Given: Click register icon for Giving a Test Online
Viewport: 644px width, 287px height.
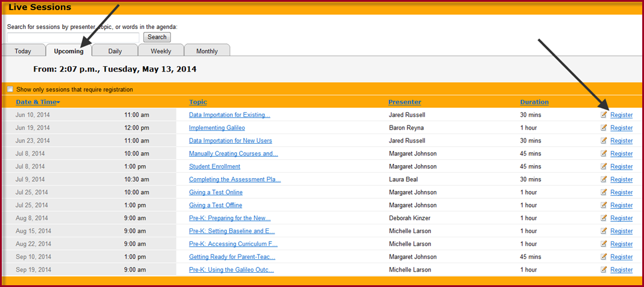Looking at the screenshot, I should 603,192.
